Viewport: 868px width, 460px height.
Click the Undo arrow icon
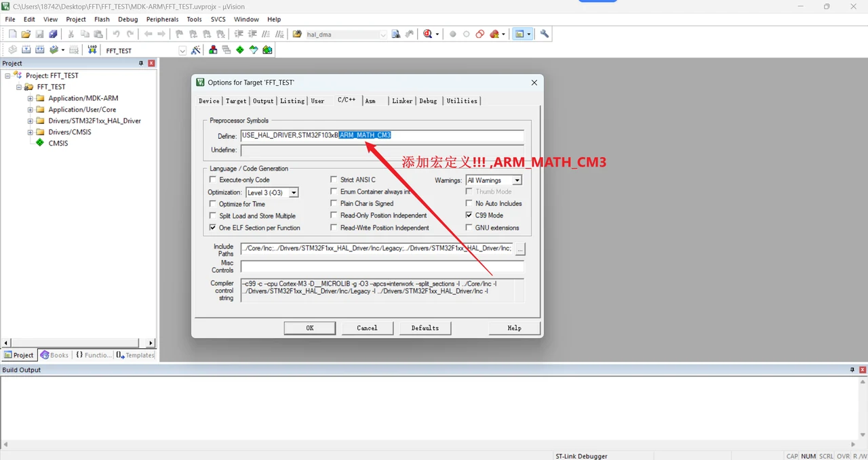(x=116, y=34)
